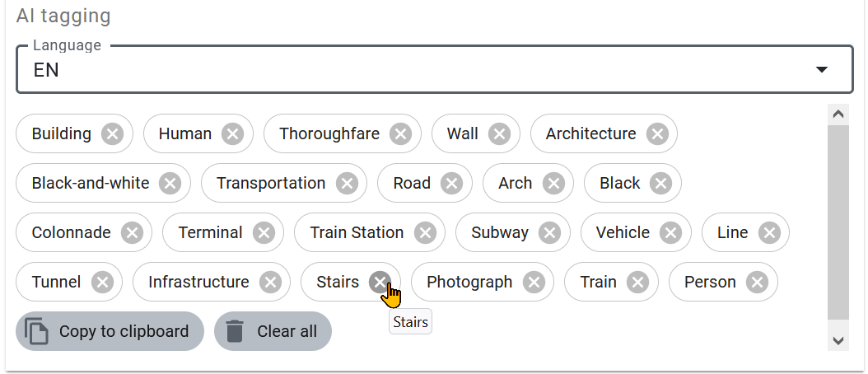
Task: Click the EN language selection field
Action: click(435, 70)
